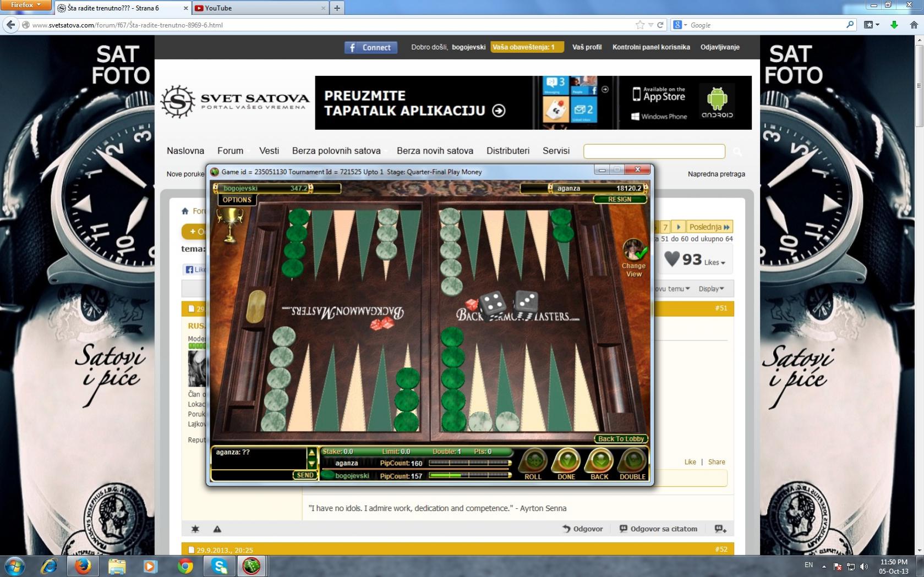Toggle the bookmark star in address bar
Screen dimensions: 924x577
639,25
